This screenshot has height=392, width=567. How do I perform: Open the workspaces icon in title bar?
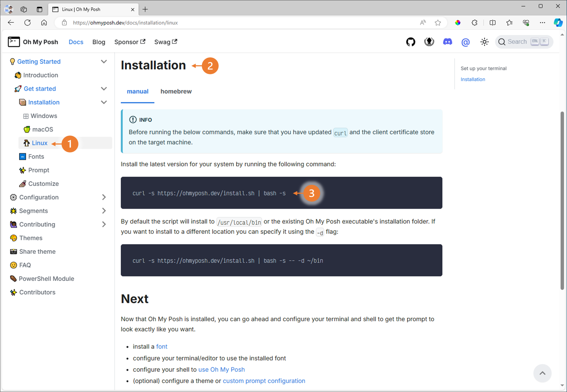(24, 9)
